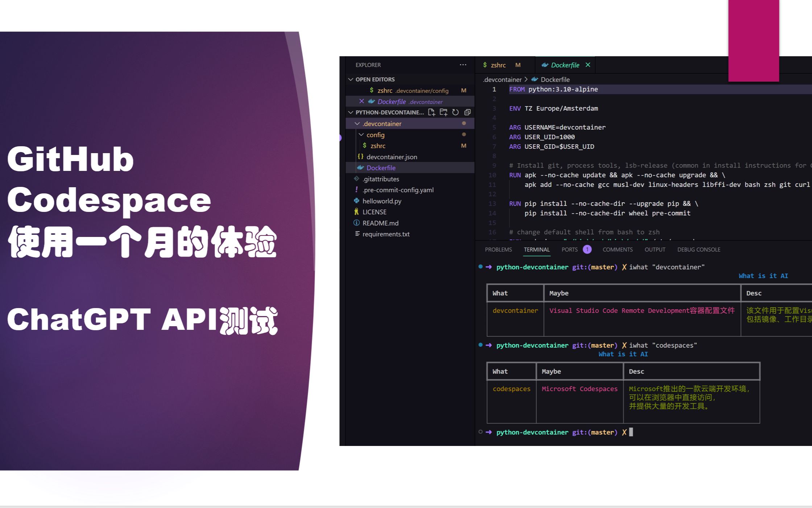Open Dockerfile entry under Open Editors

pos(410,101)
